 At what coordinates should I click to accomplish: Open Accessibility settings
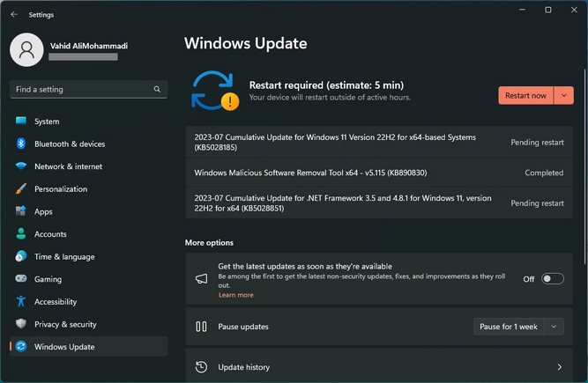(x=88, y=301)
